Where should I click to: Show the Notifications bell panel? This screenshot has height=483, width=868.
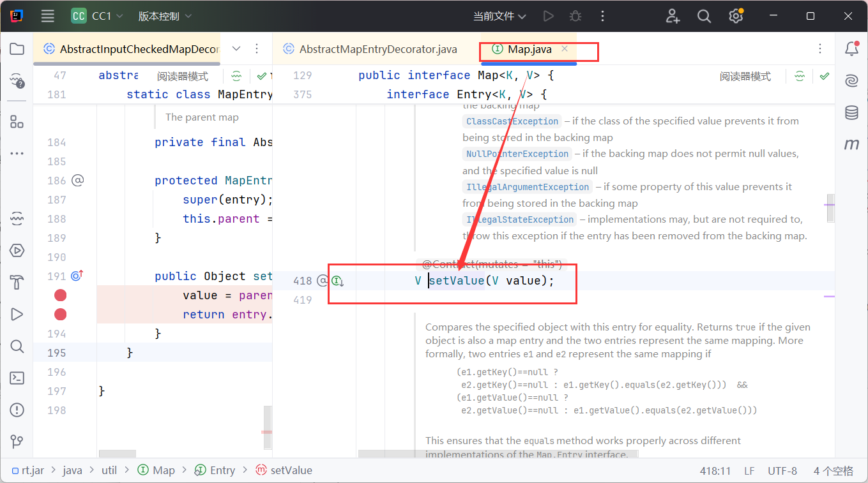851,49
